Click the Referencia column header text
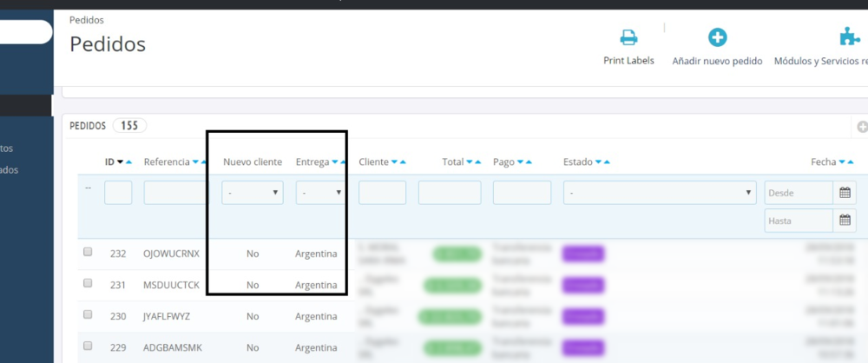The width and height of the screenshot is (868, 363). tap(167, 162)
